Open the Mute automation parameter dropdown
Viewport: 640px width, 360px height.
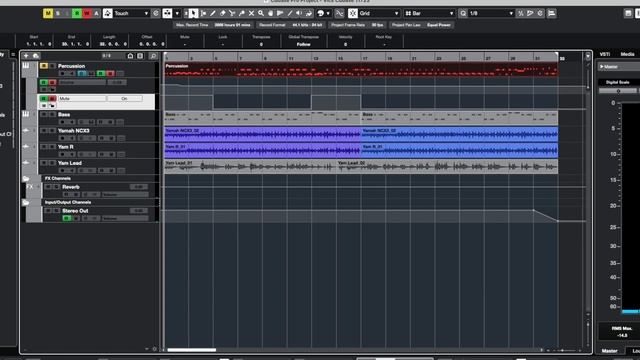[82, 98]
